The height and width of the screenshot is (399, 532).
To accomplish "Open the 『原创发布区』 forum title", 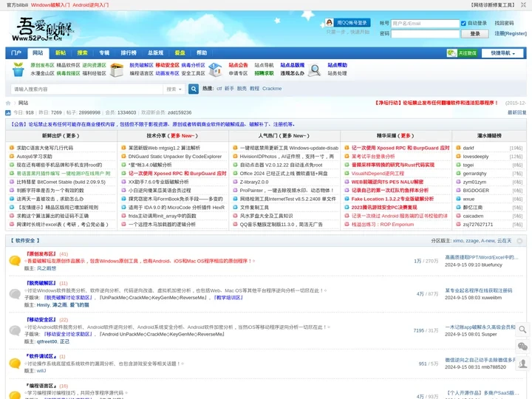I will [41, 253].
